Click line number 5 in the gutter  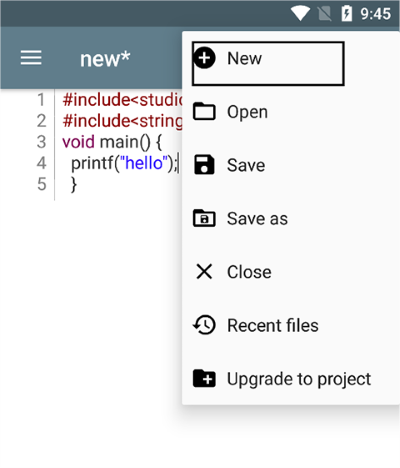tap(41, 184)
